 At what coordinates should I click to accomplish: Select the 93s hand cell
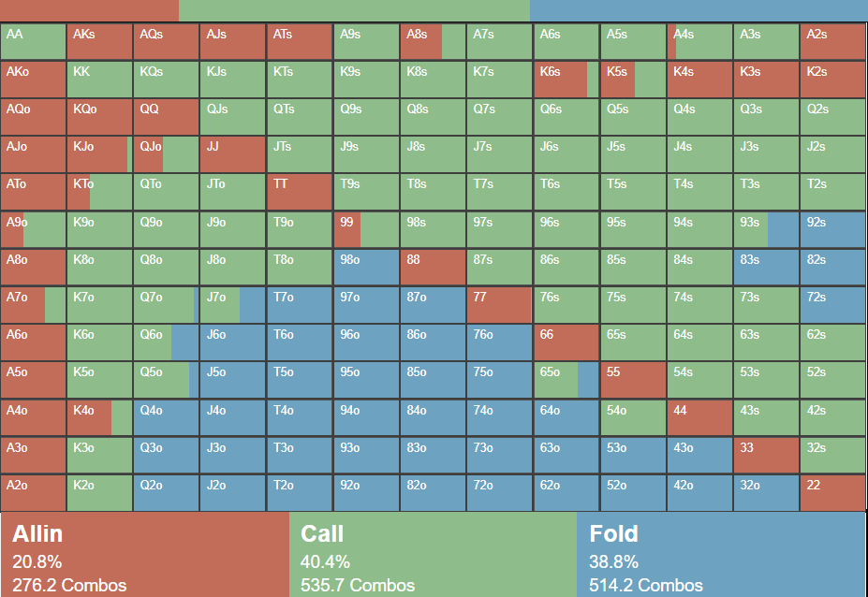766,230
